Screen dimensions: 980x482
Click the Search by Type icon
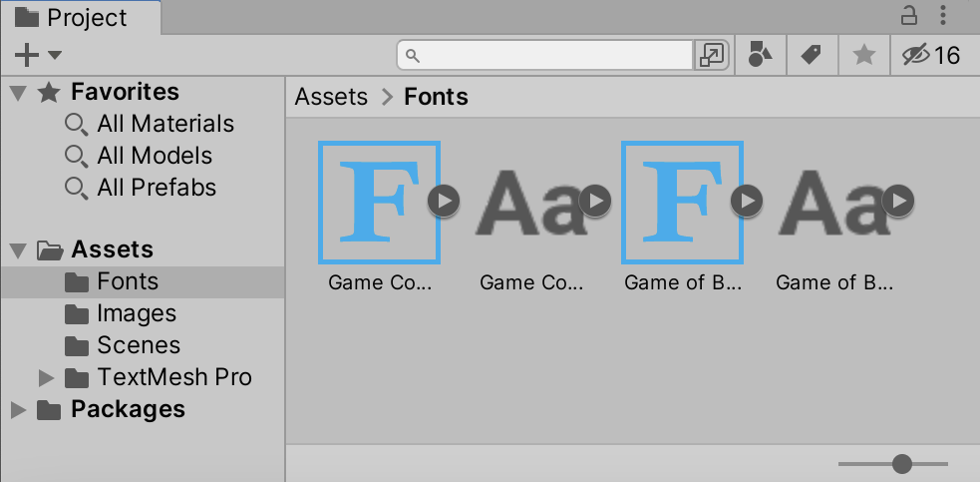coord(761,56)
